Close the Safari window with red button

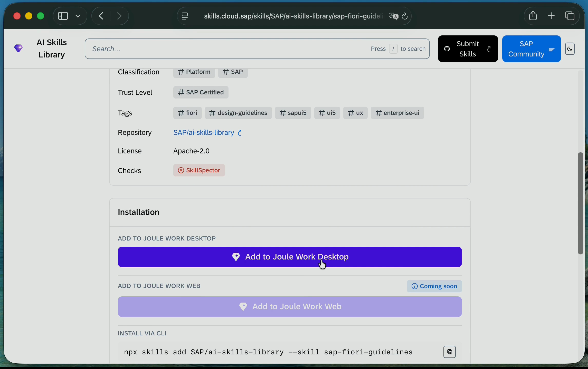[x=17, y=16]
